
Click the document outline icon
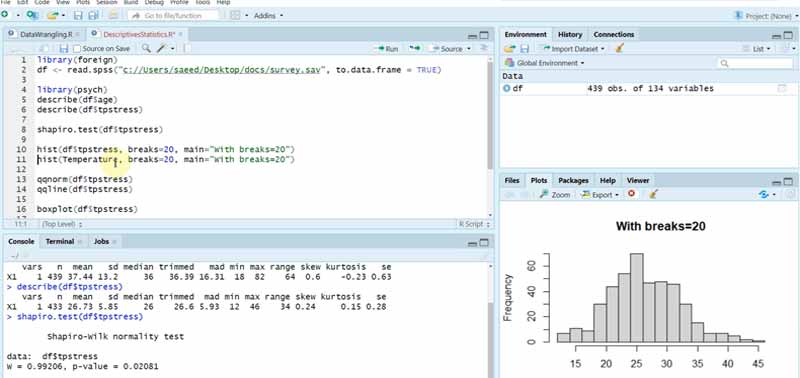click(x=484, y=48)
